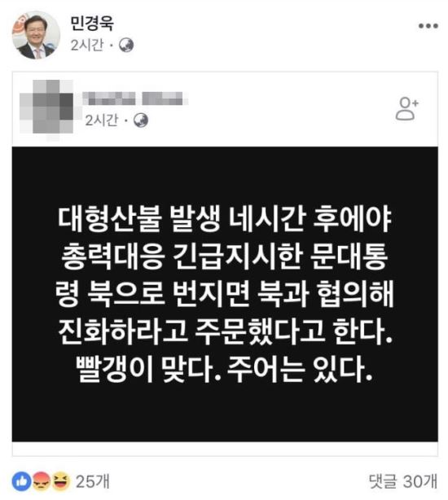
Task: Click the 25개 reactions count
Action: 92,481
